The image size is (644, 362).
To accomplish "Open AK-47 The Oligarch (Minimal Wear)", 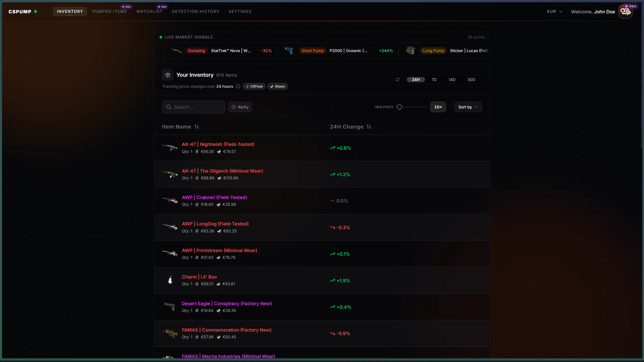I will tap(222, 171).
